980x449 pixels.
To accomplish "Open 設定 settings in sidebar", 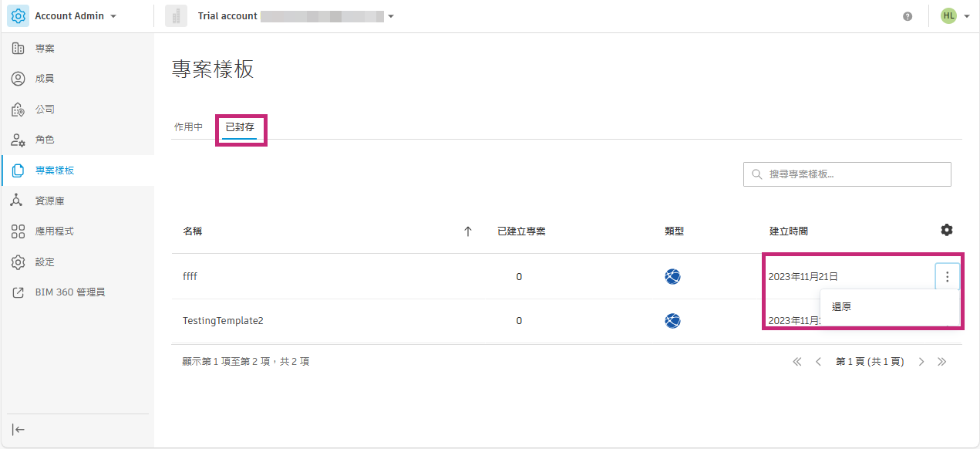I will [45, 262].
